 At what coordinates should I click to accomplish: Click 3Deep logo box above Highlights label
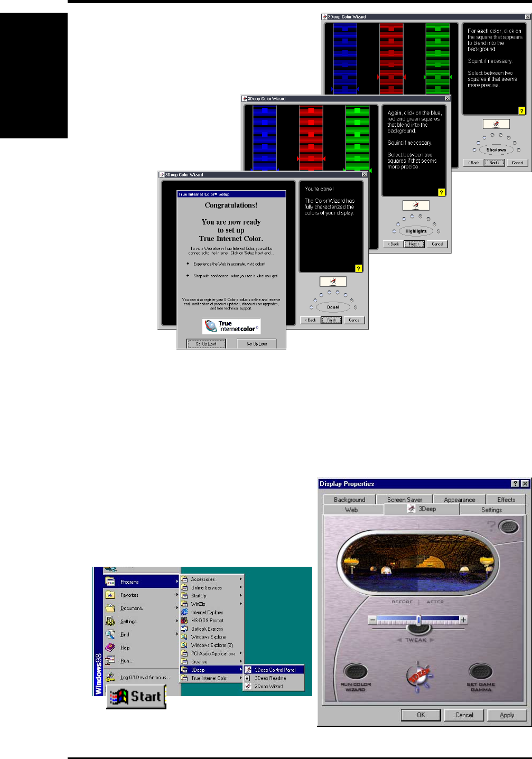(x=416, y=205)
